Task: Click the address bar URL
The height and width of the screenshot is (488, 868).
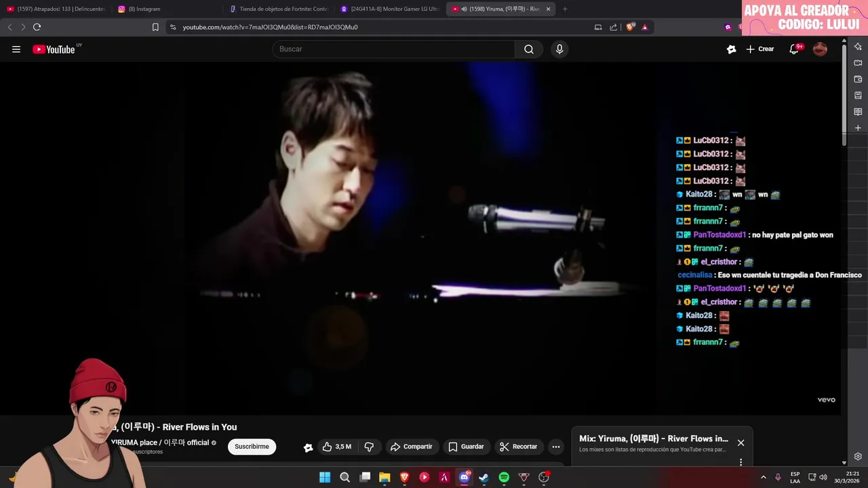Action: pyautogui.click(x=270, y=27)
